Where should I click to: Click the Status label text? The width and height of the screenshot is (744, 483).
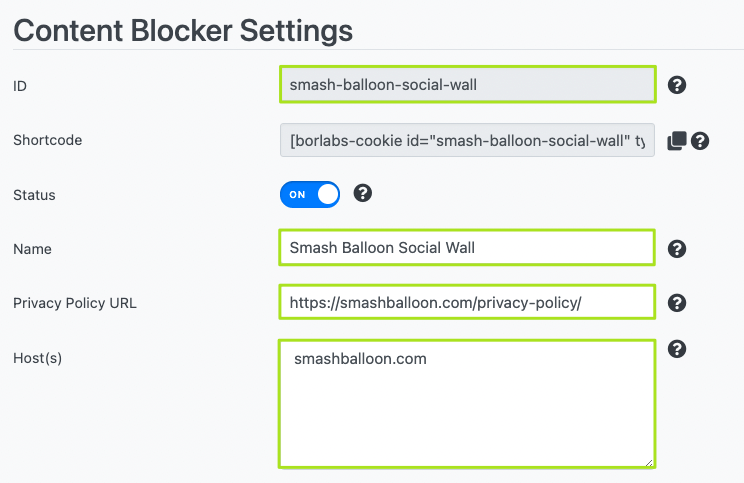click(34, 195)
